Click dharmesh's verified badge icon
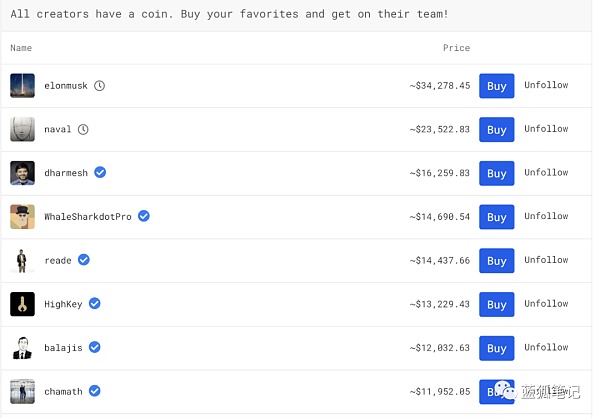 click(x=100, y=172)
